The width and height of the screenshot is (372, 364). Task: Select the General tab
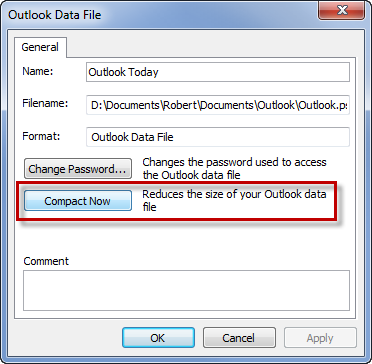tap(40, 47)
